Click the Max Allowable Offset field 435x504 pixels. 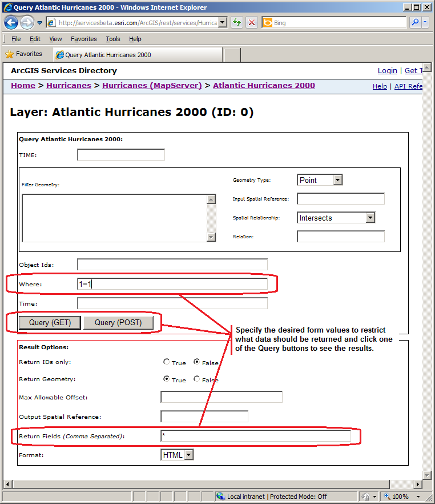pos(221,397)
